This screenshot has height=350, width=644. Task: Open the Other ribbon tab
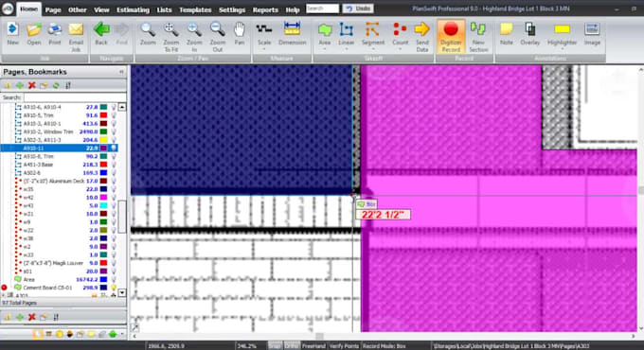[x=78, y=9]
